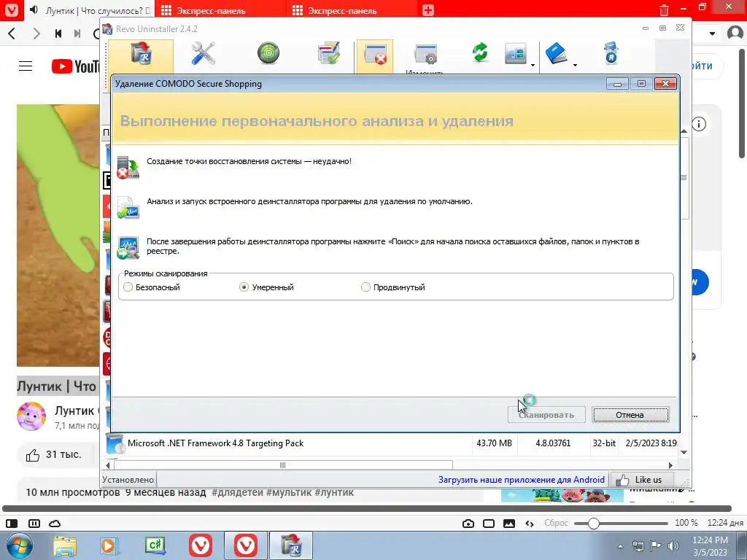Expand the Help book dropdown arrow
This screenshot has height=560, width=747.
coord(575,65)
